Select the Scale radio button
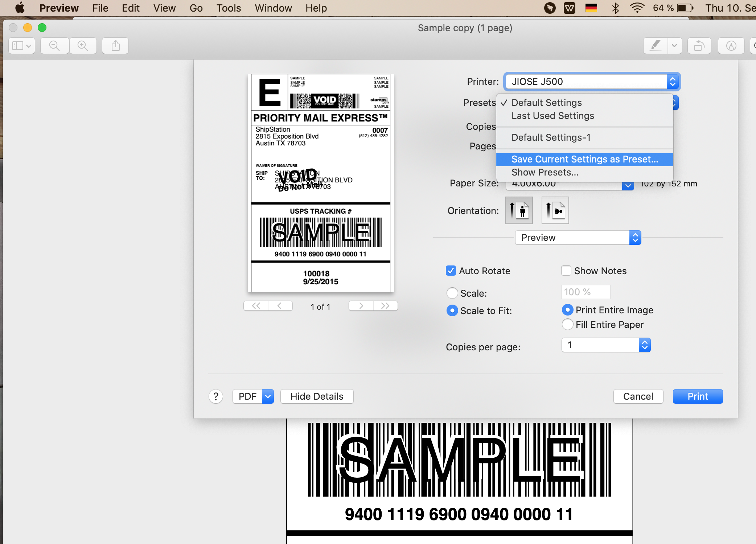Viewport: 756px width, 544px height. 452,293
